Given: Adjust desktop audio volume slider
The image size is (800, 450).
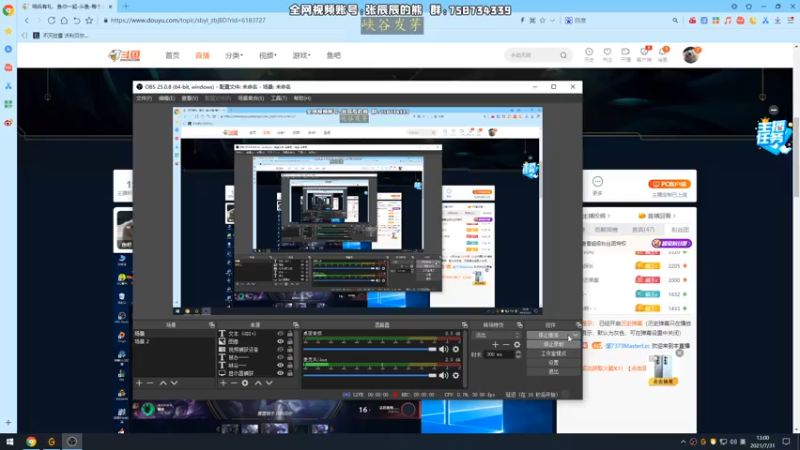Looking at the screenshot, I should [370, 349].
